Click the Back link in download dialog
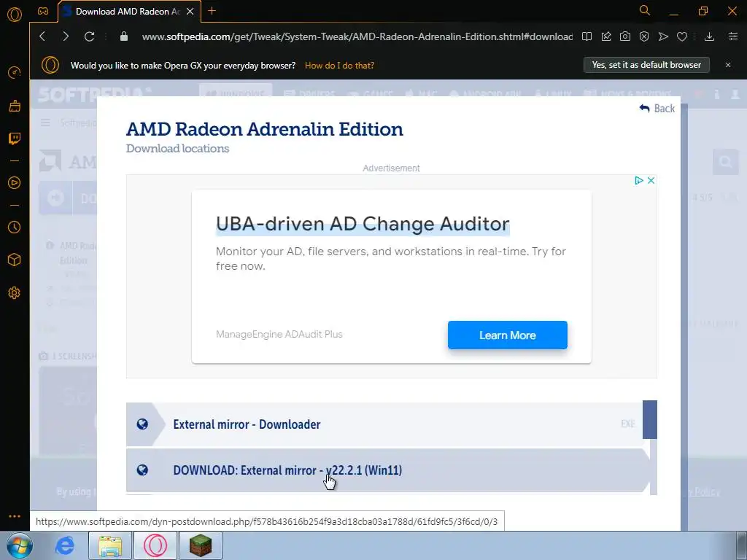747x560 pixels. coord(657,109)
